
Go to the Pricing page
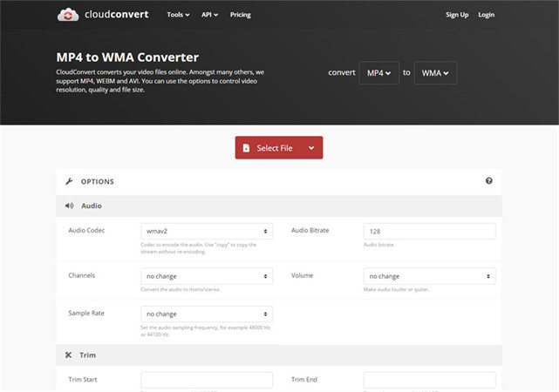point(241,15)
